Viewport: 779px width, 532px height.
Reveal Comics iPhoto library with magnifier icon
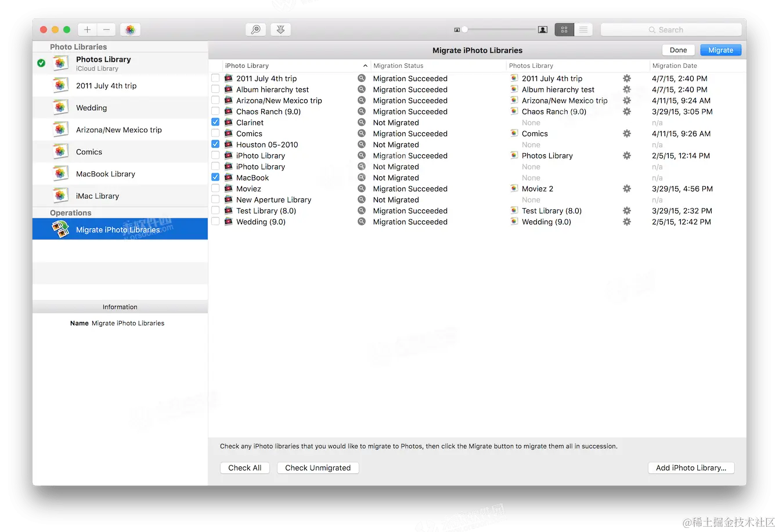click(362, 133)
